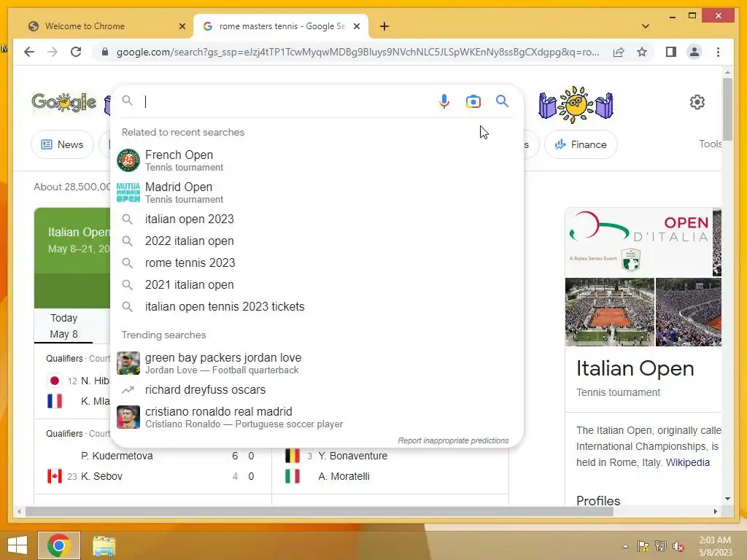This screenshot has height=560, width=747.
Task: Choose 2022 italian open suggestion
Action: click(x=317, y=241)
